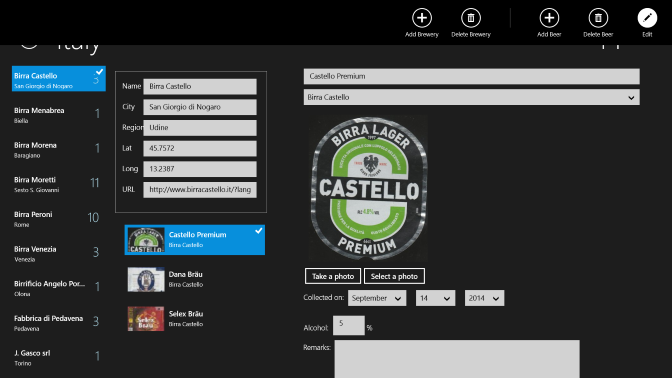Click the Remarks text area

pos(457,359)
